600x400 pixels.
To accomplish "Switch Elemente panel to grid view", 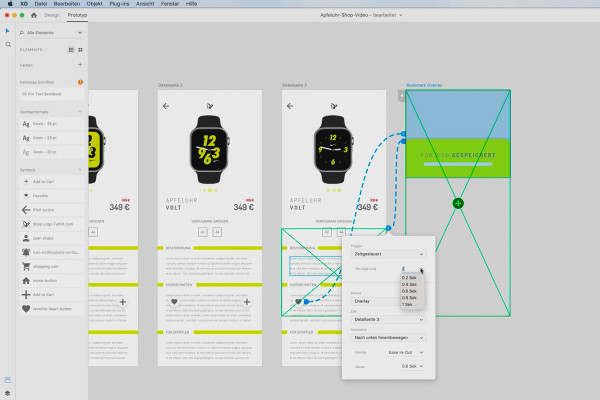I will point(80,50).
